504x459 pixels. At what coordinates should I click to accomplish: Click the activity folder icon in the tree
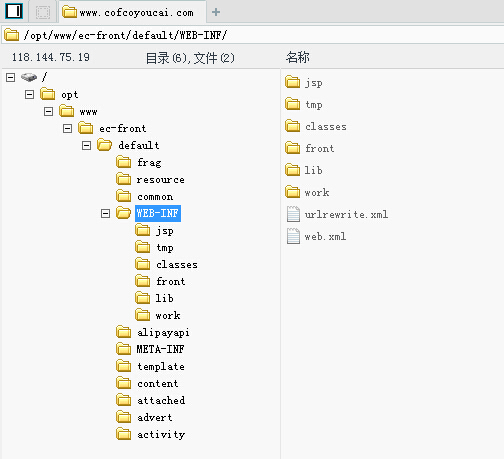124,434
